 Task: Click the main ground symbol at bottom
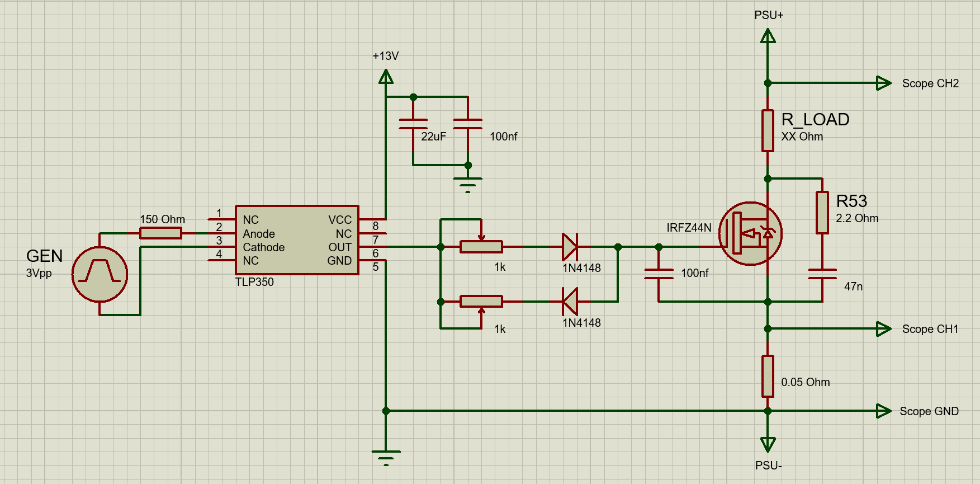[x=386, y=458]
